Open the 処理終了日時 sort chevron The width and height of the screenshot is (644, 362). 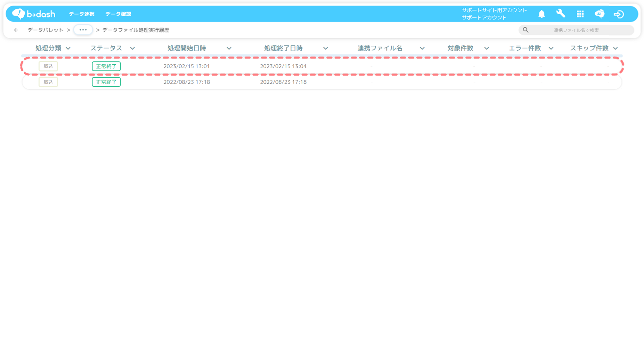pos(326,48)
